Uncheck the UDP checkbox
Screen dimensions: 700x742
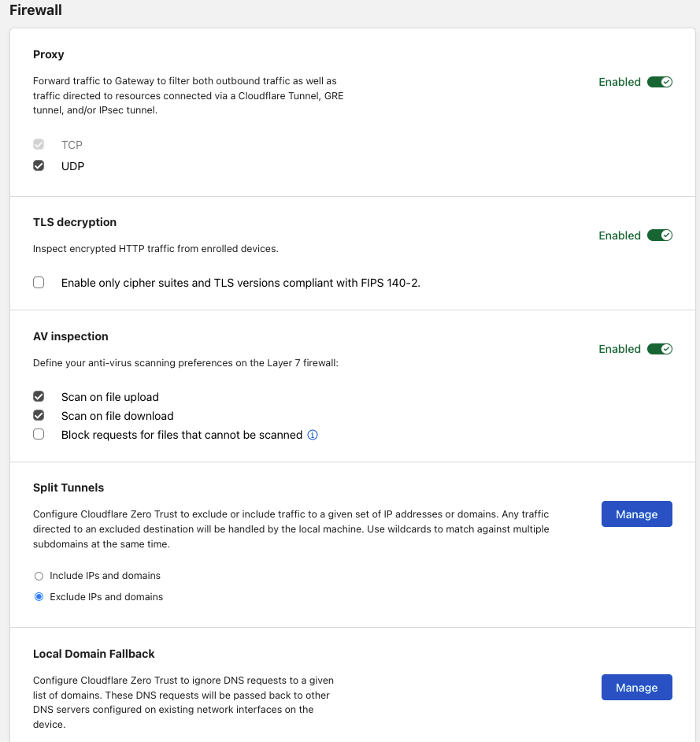39,165
